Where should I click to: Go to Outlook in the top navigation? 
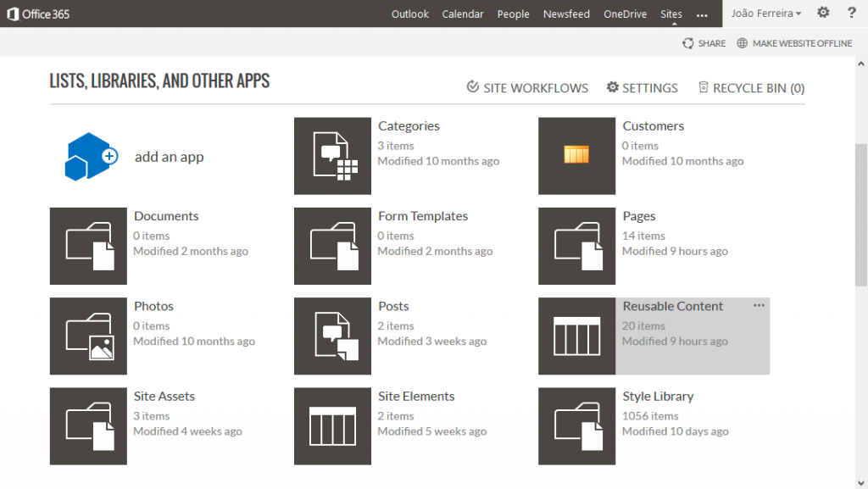pyautogui.click(x=410, y=14)
